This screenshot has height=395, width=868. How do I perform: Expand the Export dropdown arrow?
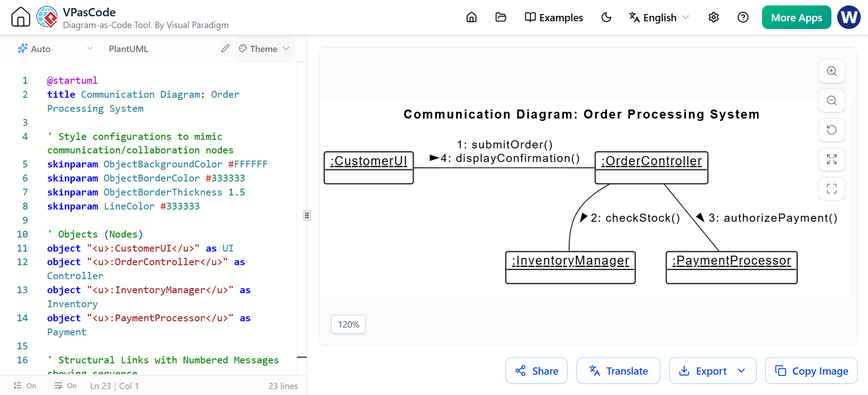[741, 371]
